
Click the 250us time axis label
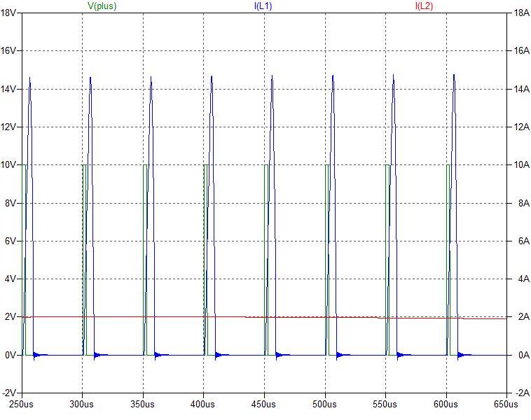click(21, 404)
